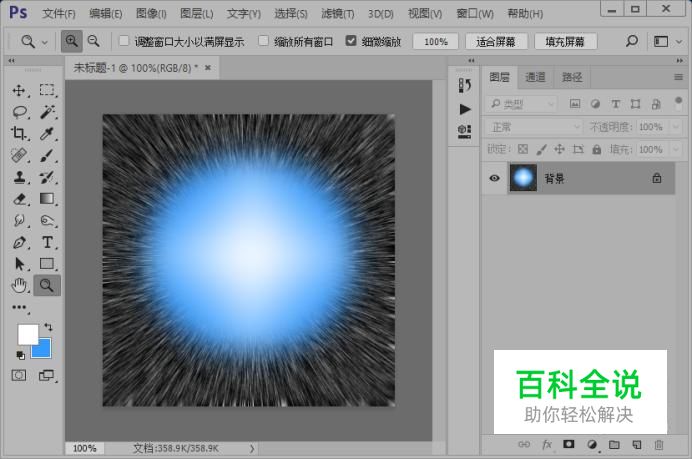Hide the 背景 layer with eye icon
The height and width of the screenshot is (459, 692).
coord(494,178)
